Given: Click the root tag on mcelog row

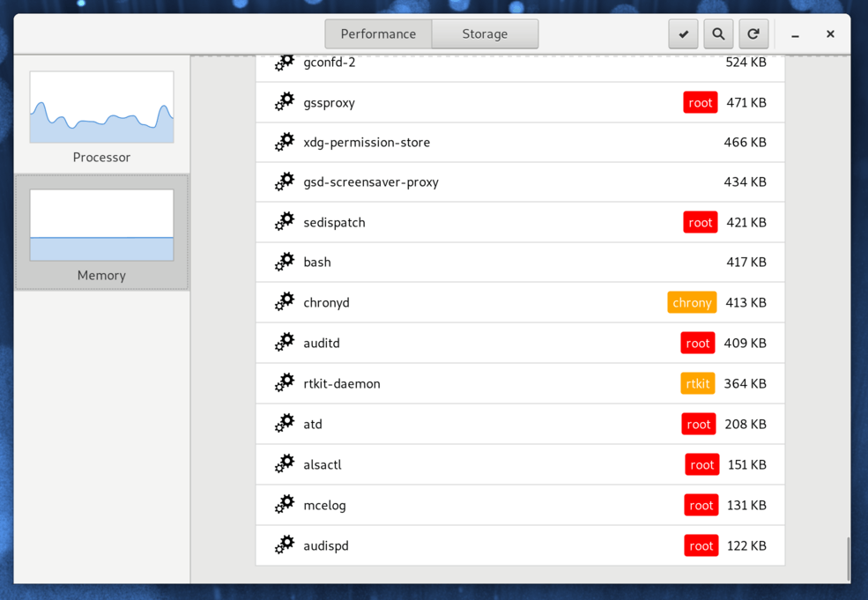Looking at the screenshot, I should click(x=701, y=505).
